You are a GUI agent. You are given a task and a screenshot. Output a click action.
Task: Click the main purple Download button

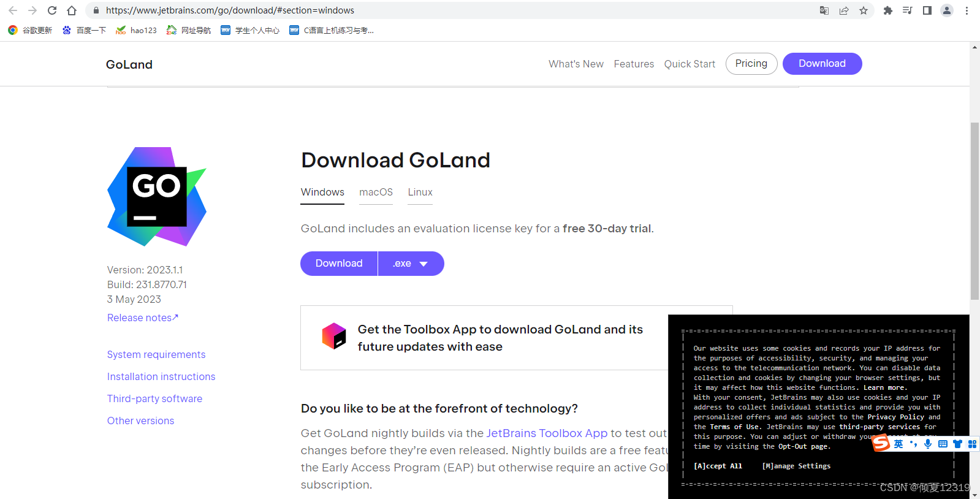pos(339,264)
